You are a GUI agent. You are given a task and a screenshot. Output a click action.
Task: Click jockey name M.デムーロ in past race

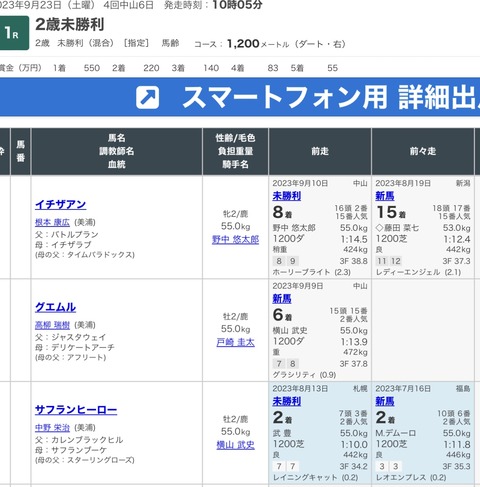tap(396, 433)
